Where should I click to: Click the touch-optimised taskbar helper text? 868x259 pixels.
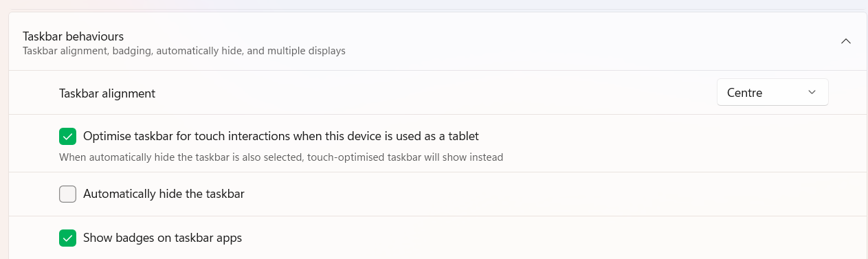pyautogui.click(x=281, y=157)
